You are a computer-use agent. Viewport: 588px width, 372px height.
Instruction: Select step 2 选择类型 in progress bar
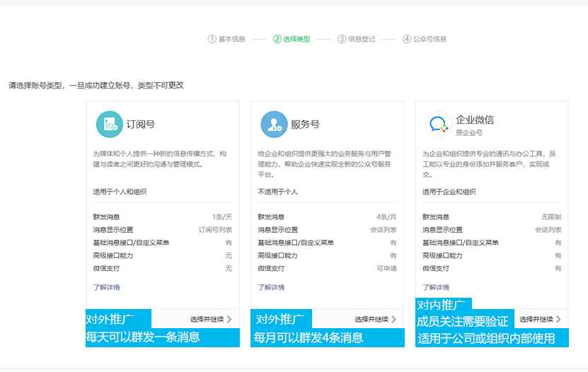pyautogui.click(x=292, y=39)
